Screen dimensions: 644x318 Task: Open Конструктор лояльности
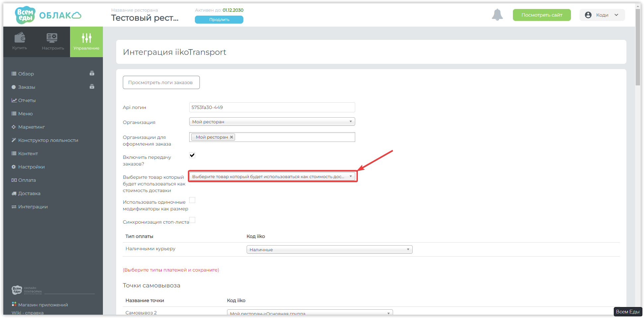point(48,140)
